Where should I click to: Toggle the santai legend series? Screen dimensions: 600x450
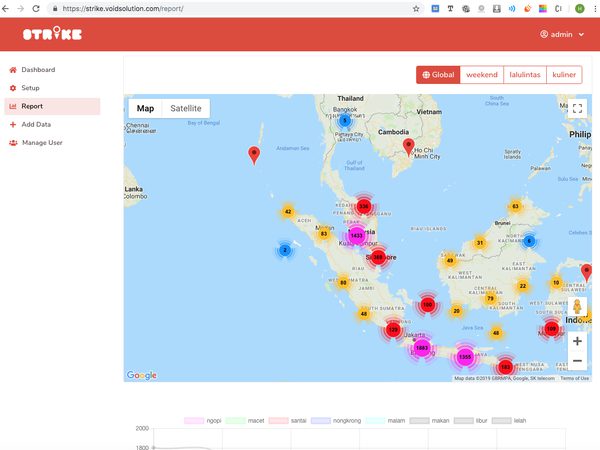point(288,421)
